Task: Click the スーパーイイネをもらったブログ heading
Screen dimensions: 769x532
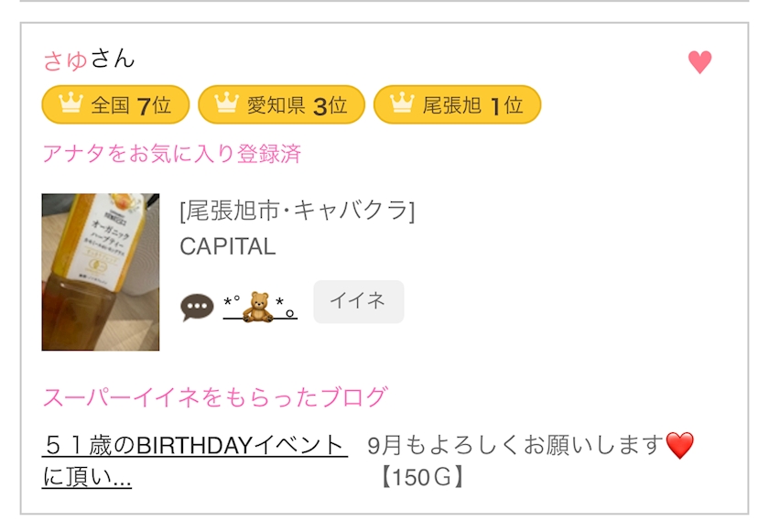Action: click(214, 397)
